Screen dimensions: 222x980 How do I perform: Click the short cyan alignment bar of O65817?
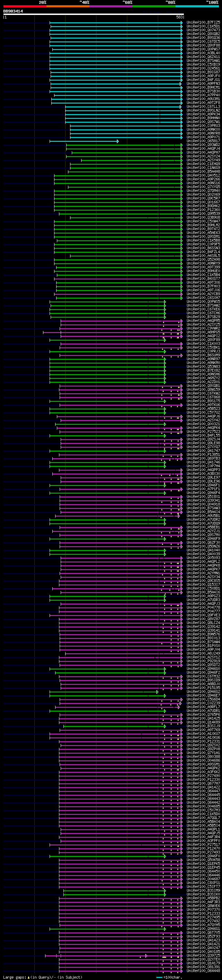[x=84, y=141]
